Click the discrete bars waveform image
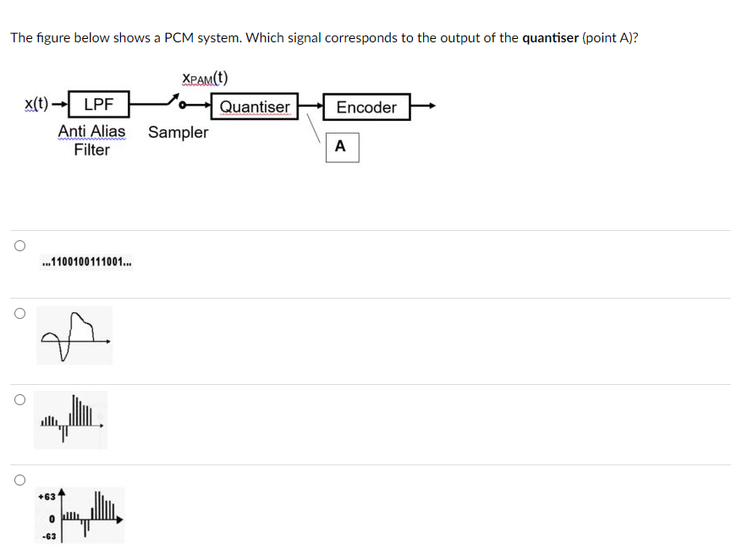731x560 pixels. point(70,418)
